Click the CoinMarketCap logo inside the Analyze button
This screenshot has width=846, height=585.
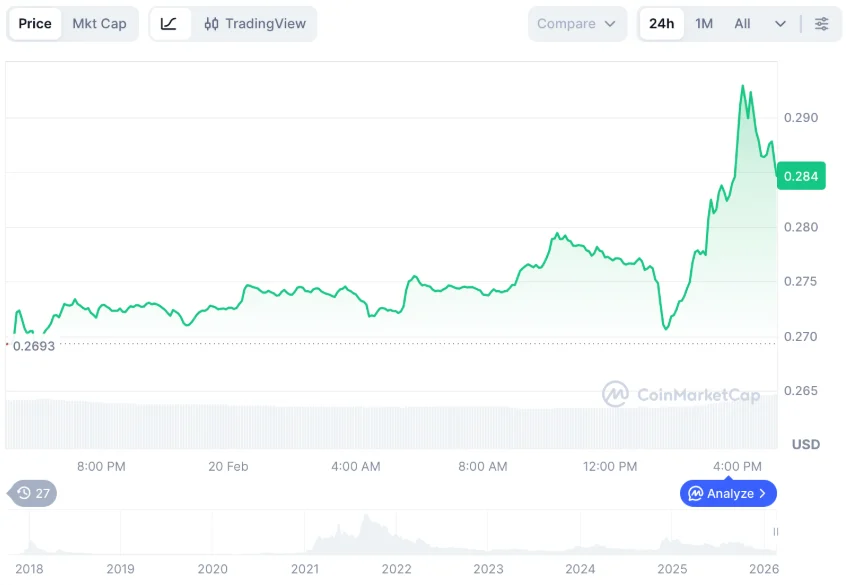694,493
